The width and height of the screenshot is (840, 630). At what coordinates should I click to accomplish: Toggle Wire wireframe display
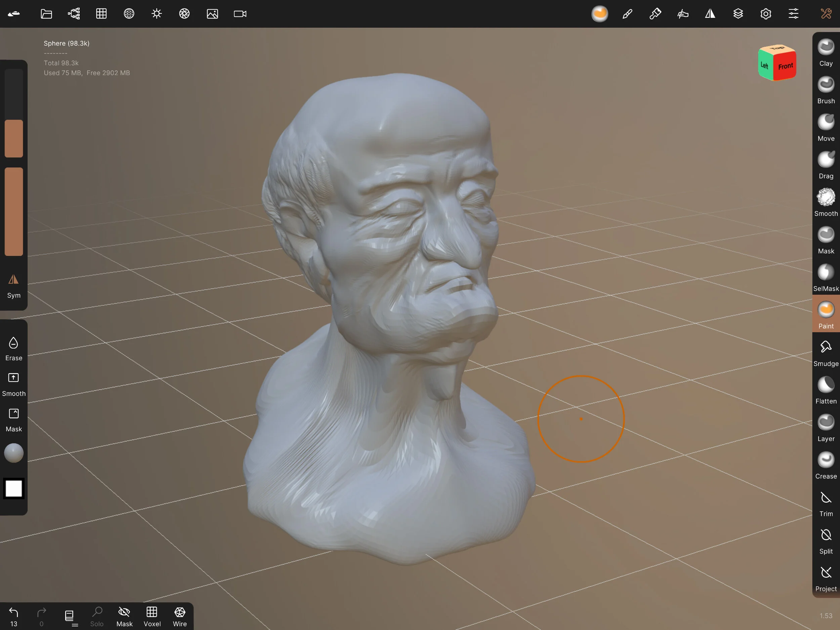tap(180, 616)
